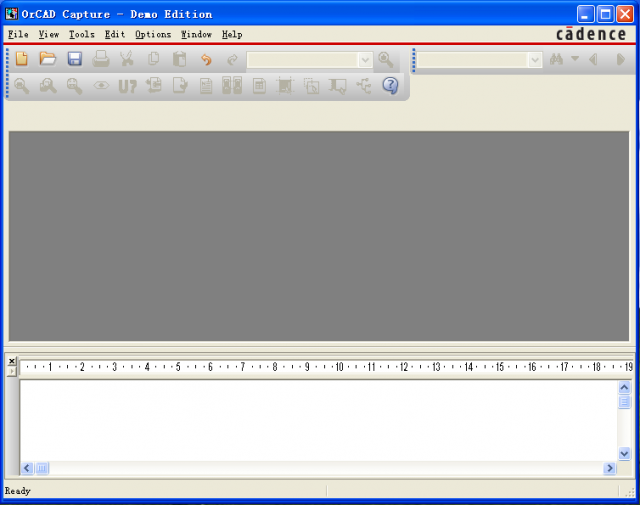Open the View menu
640x505 pixels.
tap(49, 34)
